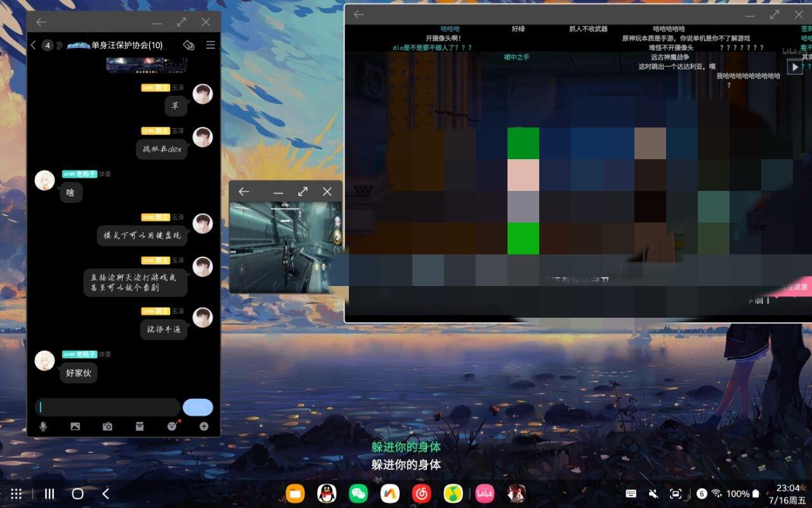The width and height of the screenshot is (812, 508).
Task: Open WeChat from the taskbar
Action: coord(358,493)
